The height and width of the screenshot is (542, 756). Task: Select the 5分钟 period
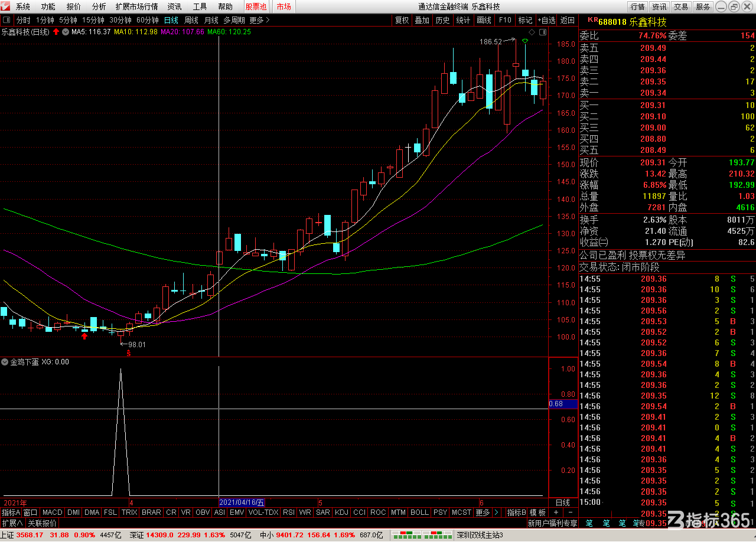[x=68, y=20]
